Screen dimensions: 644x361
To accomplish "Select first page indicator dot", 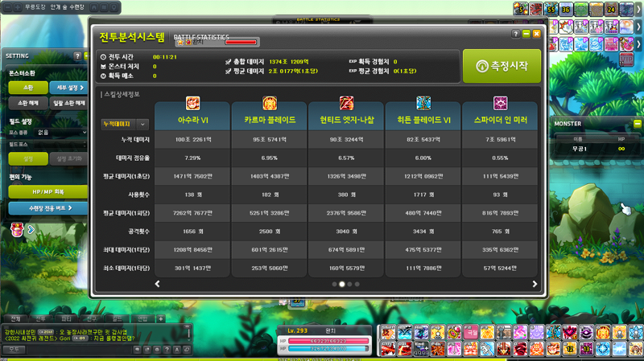I will tap(334, 284).
